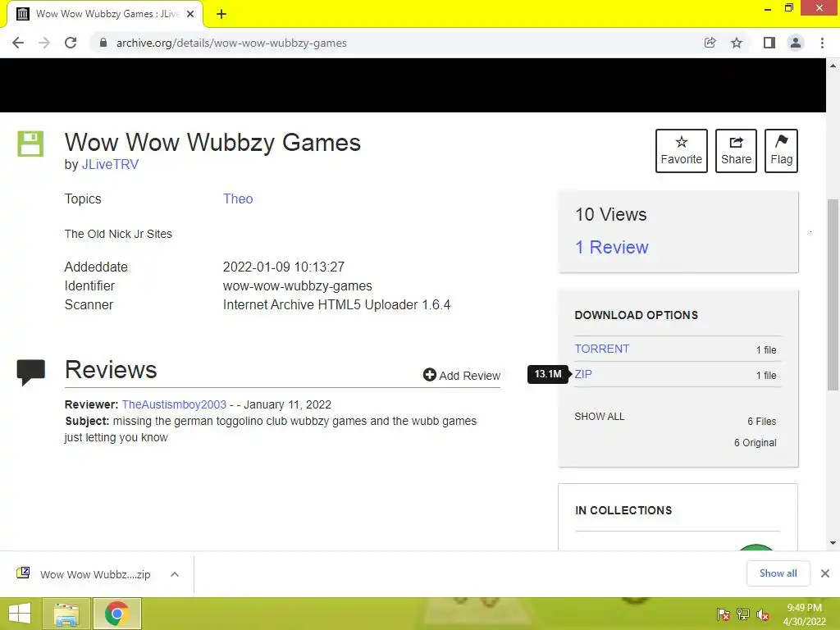Click the Reviews speech bubble icon
The image size is (840, 630).
tap(31, 372)
